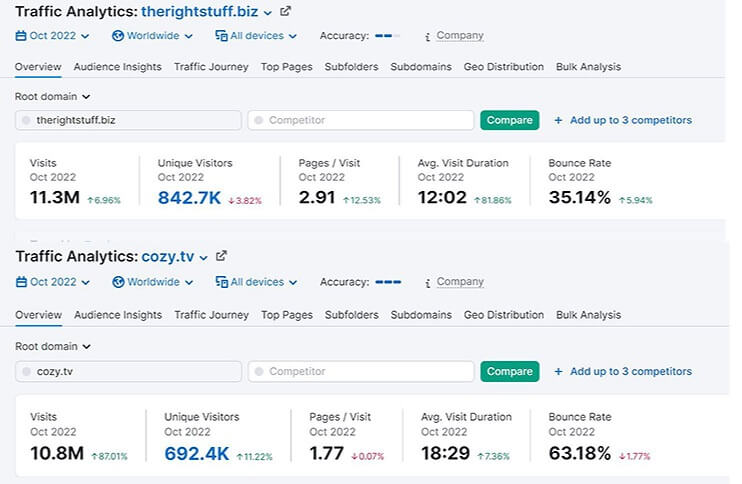The height and width of the screenshot is (484, 742).
Task: Open therightstuff.biz in new window icon
Action: (285, 11)
